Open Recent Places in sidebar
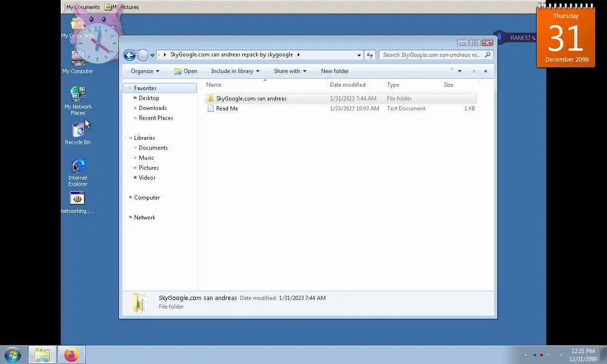 [x=156, y=118]
